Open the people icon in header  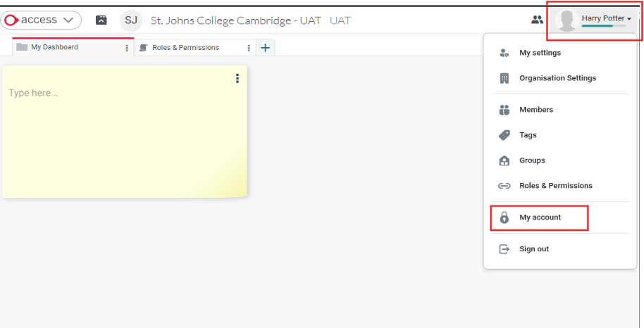tap(537, 20)
